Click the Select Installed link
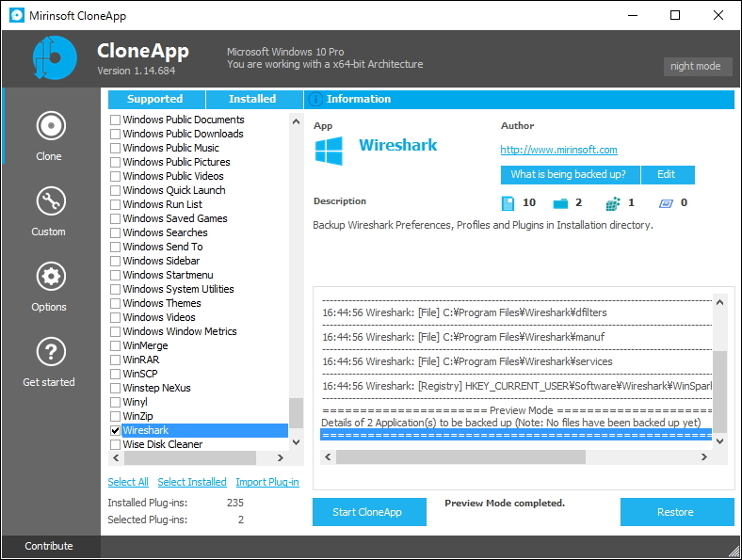This screenshot has width=742, height=560. pyautogui.click(x=192, y=482)
